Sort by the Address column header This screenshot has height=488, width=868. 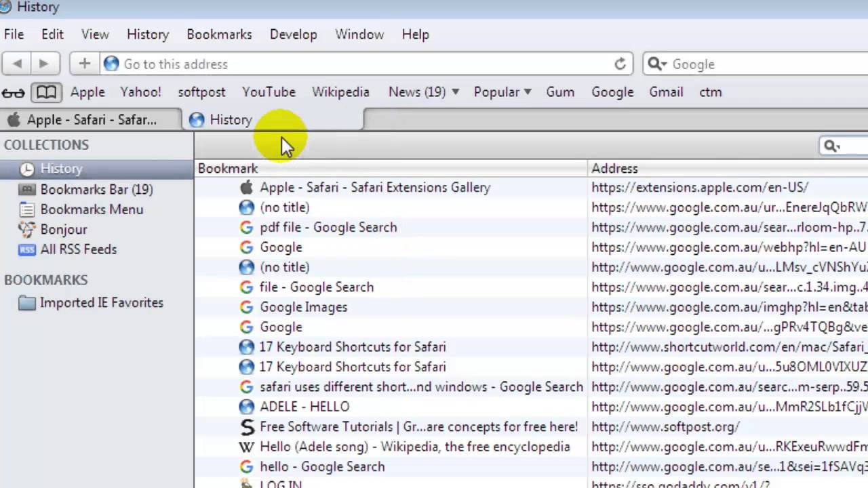tap(728, 169)
